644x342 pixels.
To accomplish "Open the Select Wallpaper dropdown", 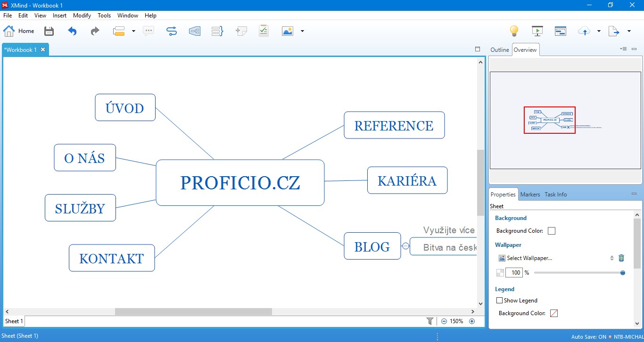I will click(556, 258).
